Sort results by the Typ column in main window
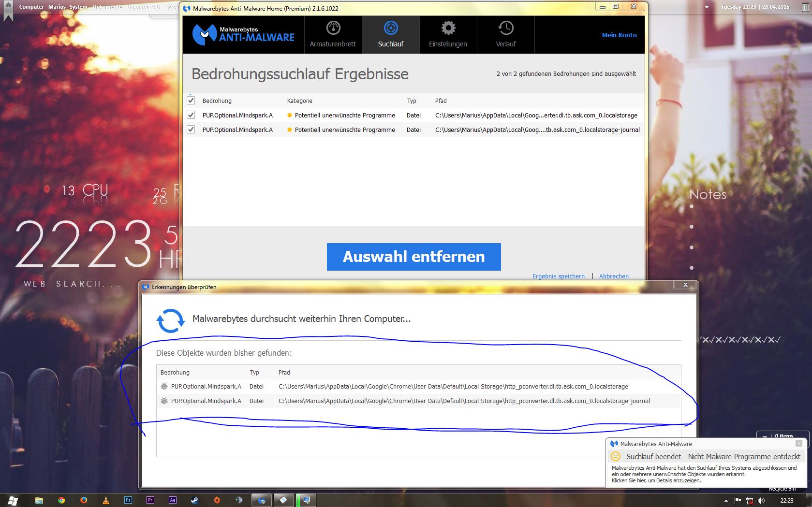812x507 pixels. point(412,101)
